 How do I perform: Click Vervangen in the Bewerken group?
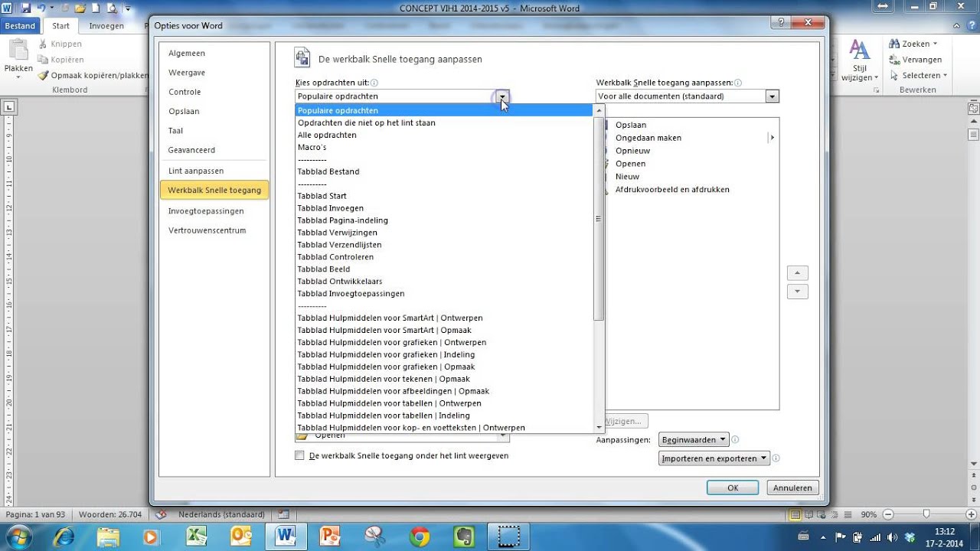916,60
